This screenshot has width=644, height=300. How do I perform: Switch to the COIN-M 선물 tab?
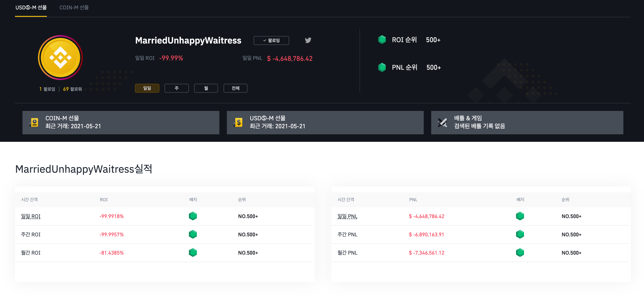[74, 8]
